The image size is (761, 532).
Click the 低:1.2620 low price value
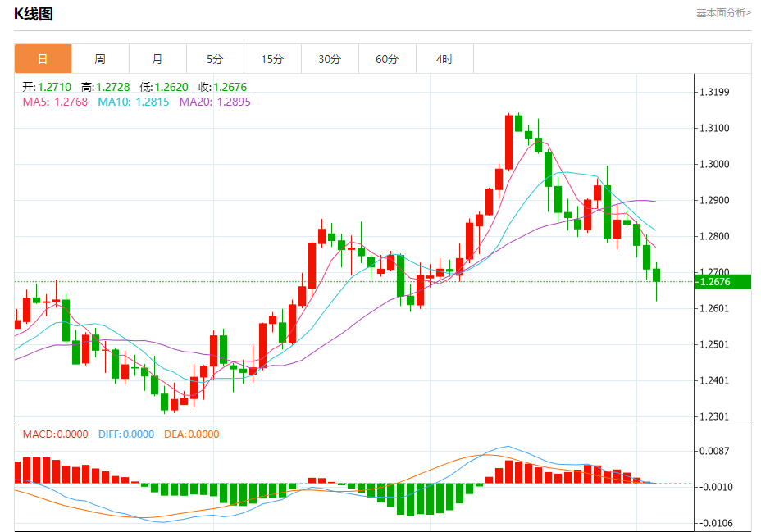[164, 87]
